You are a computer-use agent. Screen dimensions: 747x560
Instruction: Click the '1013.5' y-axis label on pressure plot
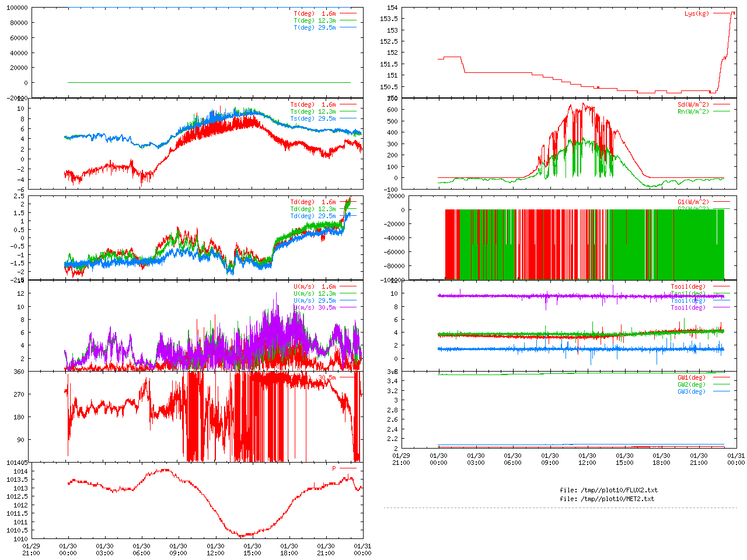coord(18,480)
